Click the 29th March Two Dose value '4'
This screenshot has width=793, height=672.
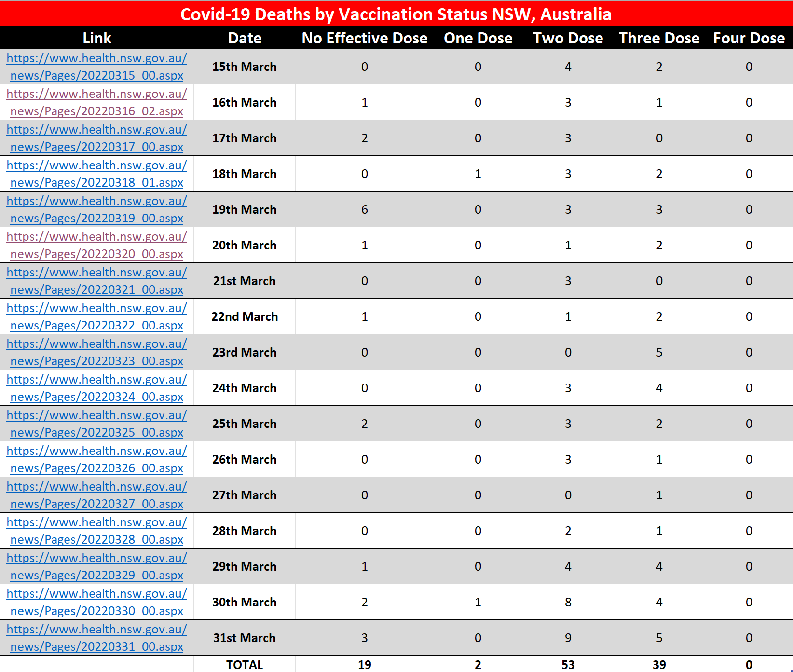coord(568,566)
